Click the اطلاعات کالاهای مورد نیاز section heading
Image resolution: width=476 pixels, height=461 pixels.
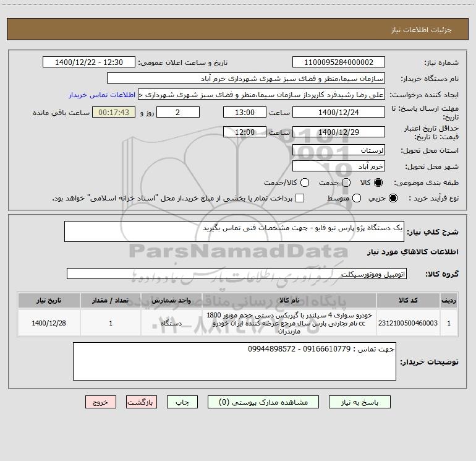click(x=412, y=252)
